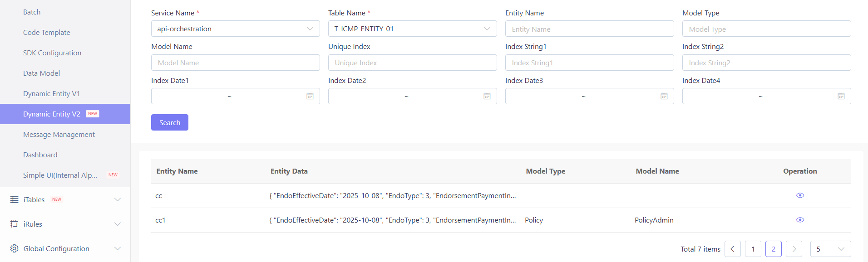Image resolution: width=868 pixels, height=262 pixels.
Task: Click the Entity Data JSON in cc row
Action: (393, 196)
